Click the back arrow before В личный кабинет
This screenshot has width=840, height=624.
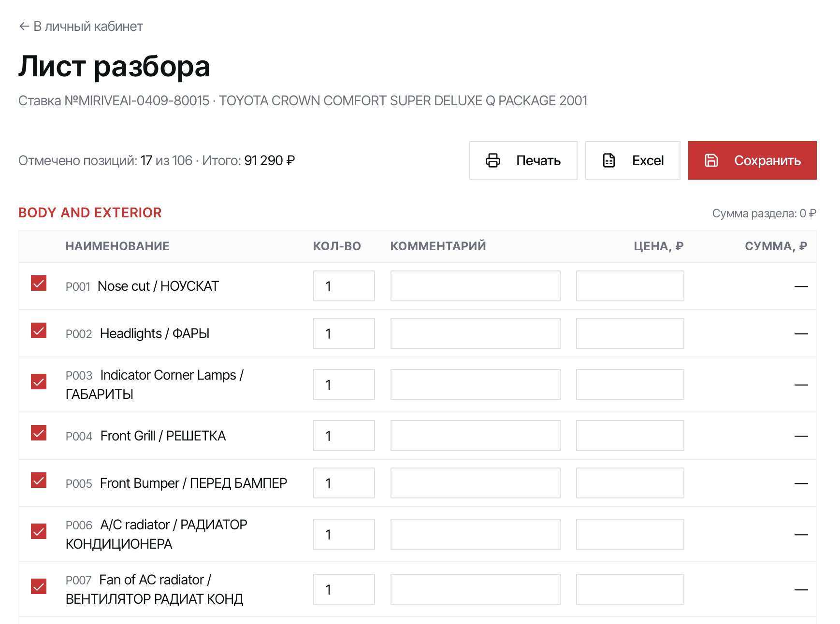click(x=24, y=27)
